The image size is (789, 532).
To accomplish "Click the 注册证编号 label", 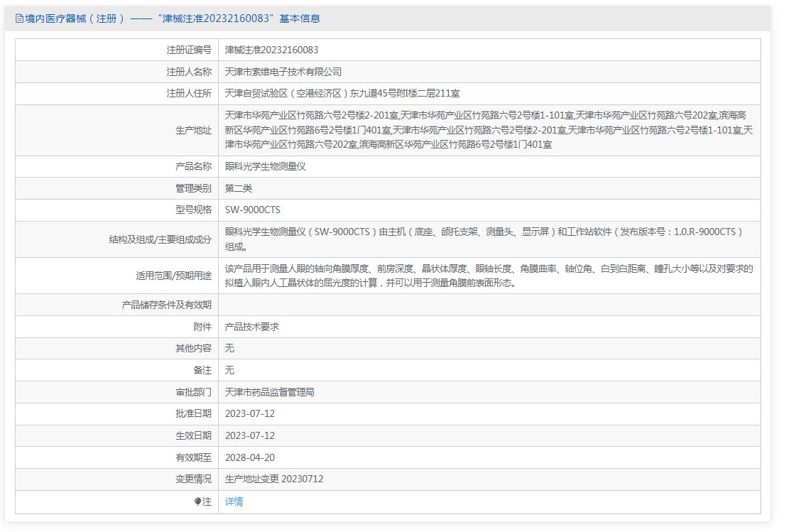I will [x=189, y=50].
